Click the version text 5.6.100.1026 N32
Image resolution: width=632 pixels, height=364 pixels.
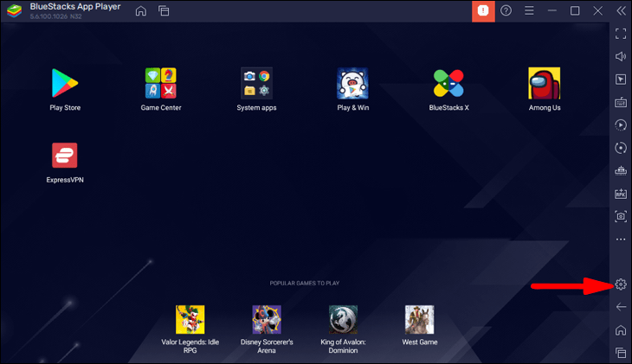tap(55, 16)
